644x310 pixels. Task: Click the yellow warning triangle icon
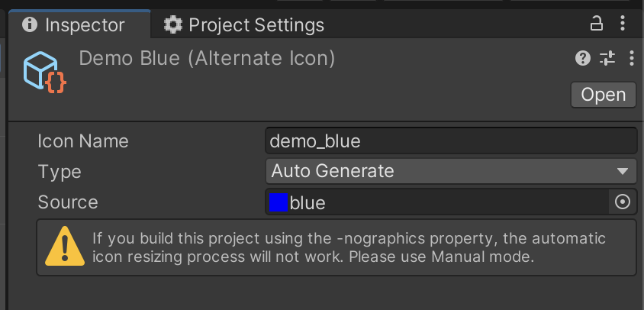point(64,247)
